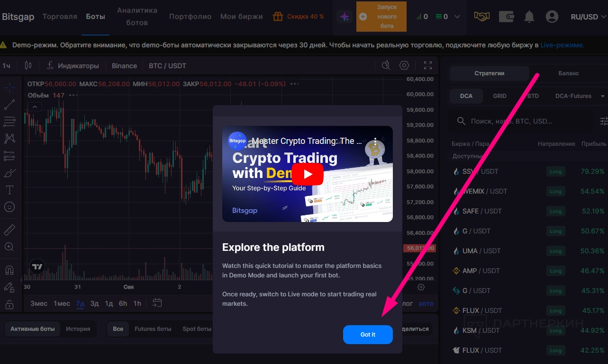
Task: Toggle the lock all drawings icon
Action: [x=9, y=304]
